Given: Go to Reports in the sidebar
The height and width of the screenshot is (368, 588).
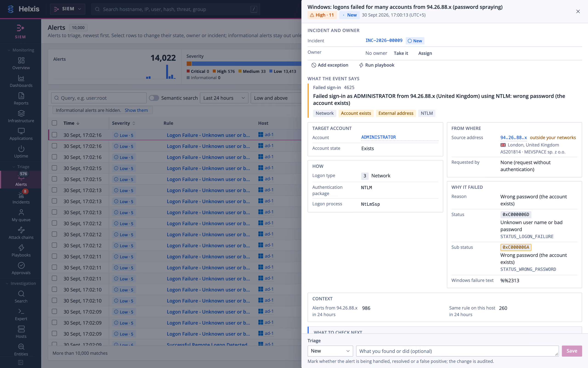Looking at the screenshot, I should point(21,99).
